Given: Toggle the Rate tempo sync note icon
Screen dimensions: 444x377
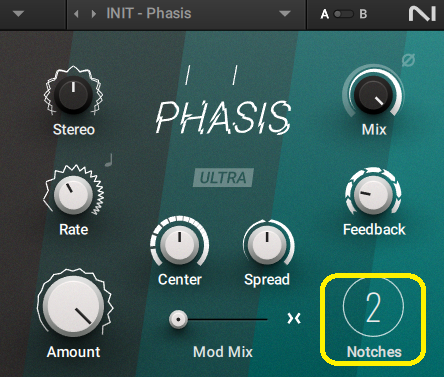Looking at the screenshot, I should tap(109, 160).
